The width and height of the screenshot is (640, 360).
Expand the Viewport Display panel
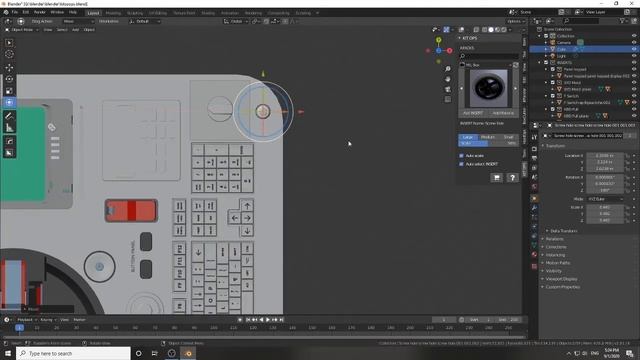click(561, 279)
